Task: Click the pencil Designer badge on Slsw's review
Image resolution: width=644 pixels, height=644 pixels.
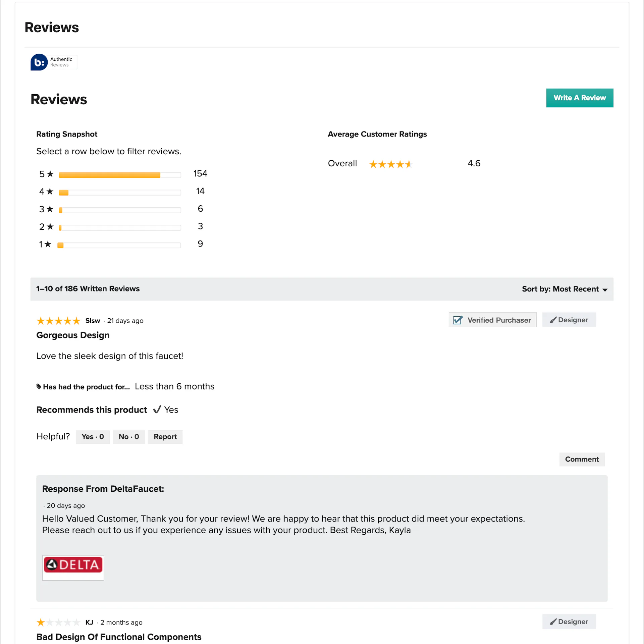Action: point(569,320)
